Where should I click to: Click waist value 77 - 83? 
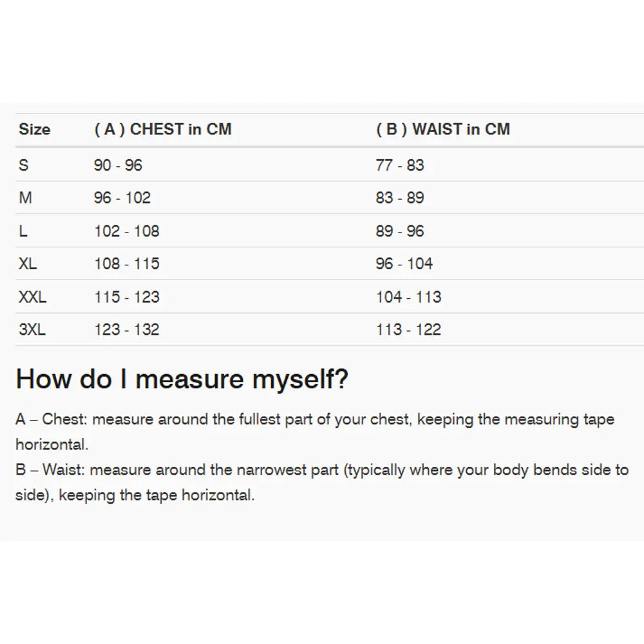coord(400,166)
